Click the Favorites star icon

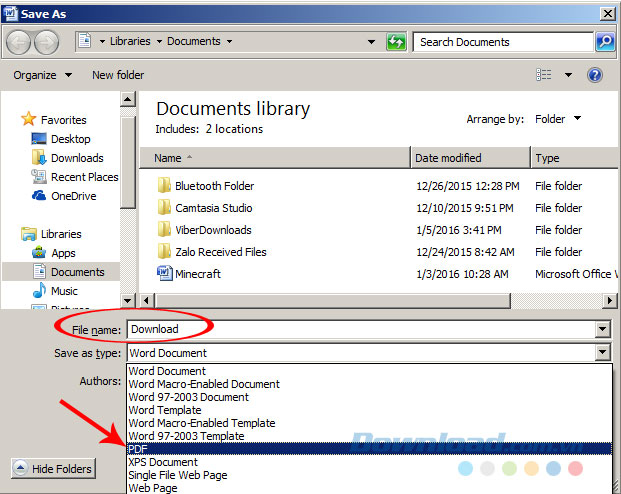click(29, 119)
